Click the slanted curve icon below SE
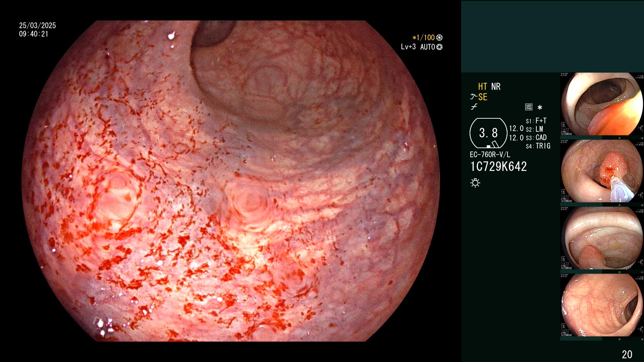644x362 pixels. 474,107
